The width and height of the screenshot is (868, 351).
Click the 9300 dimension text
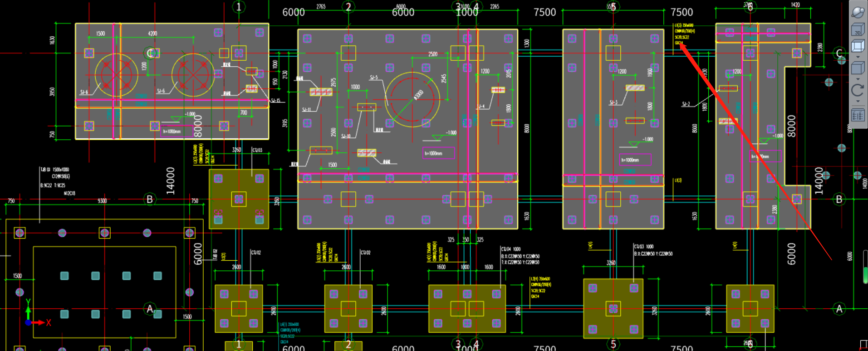tap(102, 200)
